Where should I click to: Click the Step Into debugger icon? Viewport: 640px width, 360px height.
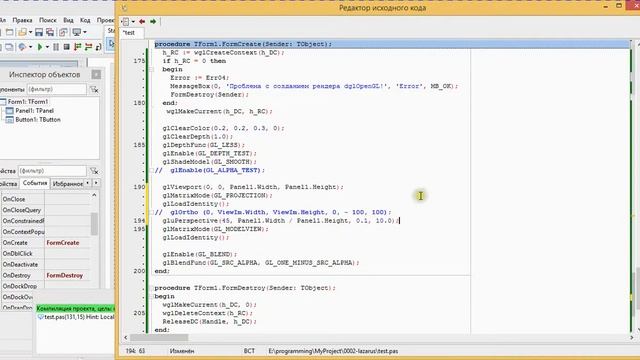tap(78, 47)
